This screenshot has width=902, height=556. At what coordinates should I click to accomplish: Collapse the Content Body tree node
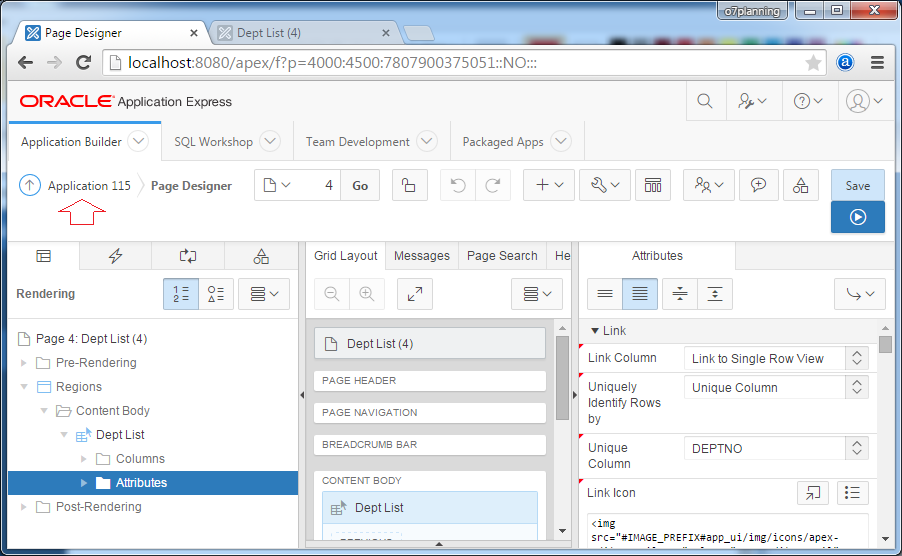click(x=44, y=411)
